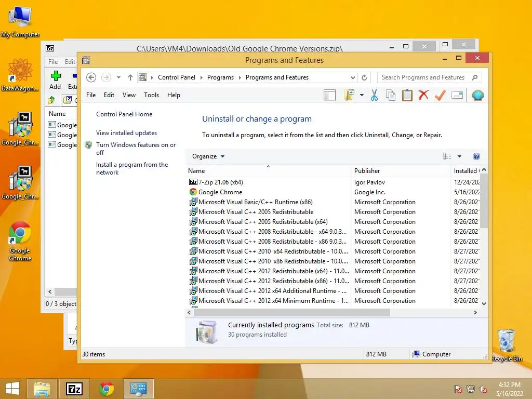Click Turn Windows features on or off

tap(136, 149)
